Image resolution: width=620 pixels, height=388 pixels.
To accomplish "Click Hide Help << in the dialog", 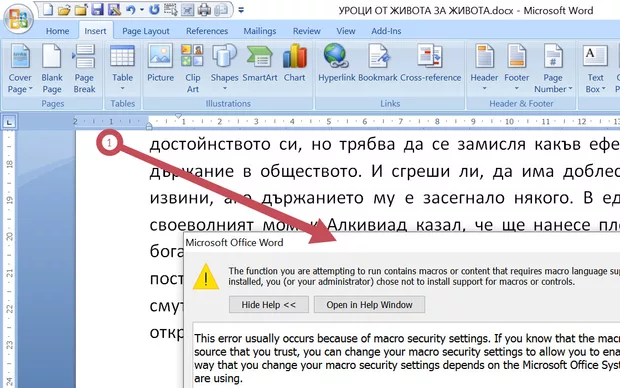I will point(268,305).
